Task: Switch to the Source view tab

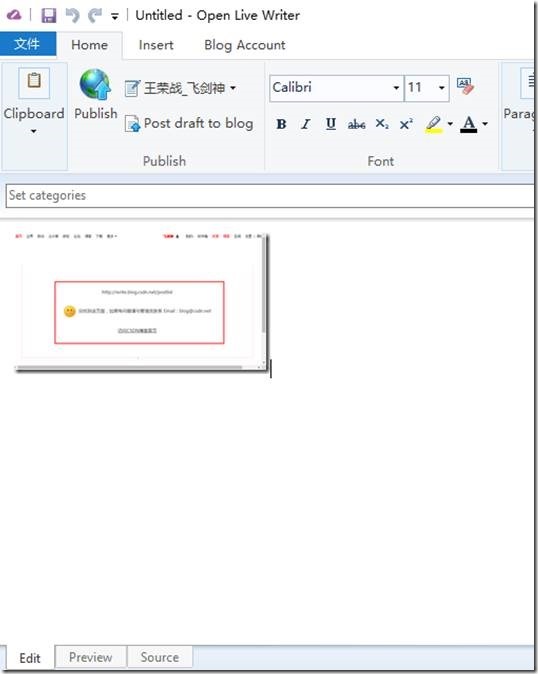Action: pos(160,657)
